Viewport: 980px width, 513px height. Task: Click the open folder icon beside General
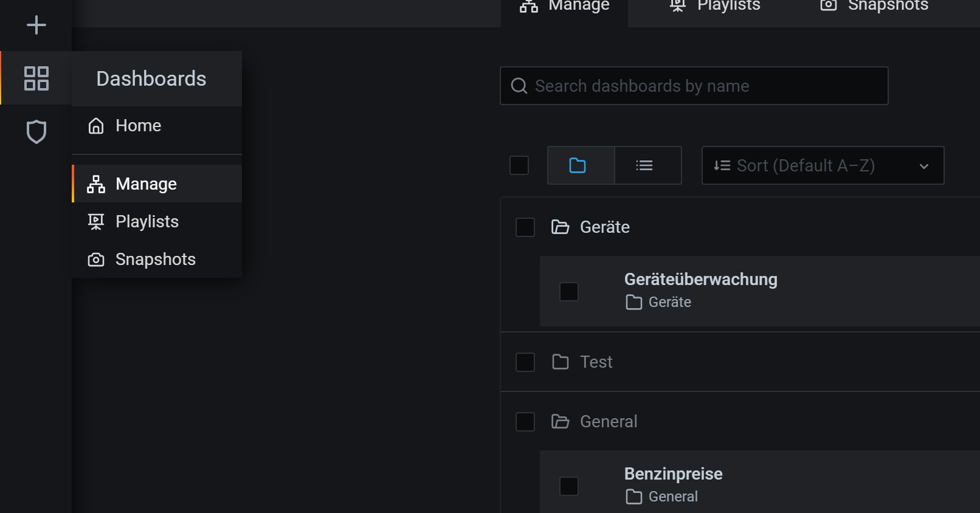560,421
